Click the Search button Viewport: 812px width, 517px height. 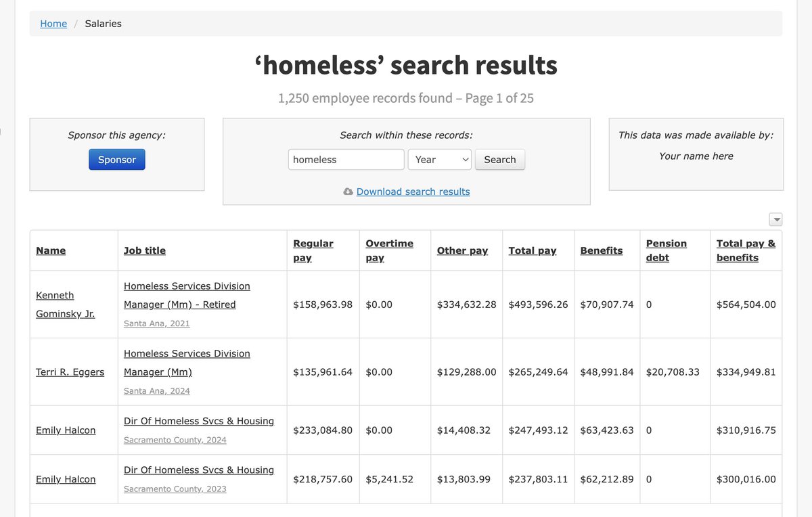(500, 160)
